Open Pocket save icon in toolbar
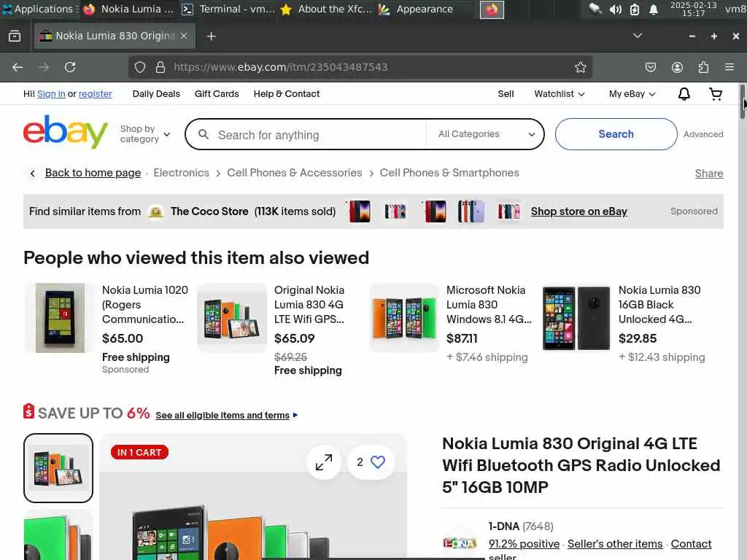 [x=650, y=67]
